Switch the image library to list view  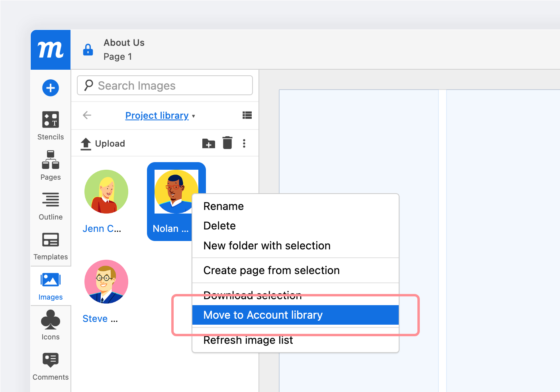[247, 115]
